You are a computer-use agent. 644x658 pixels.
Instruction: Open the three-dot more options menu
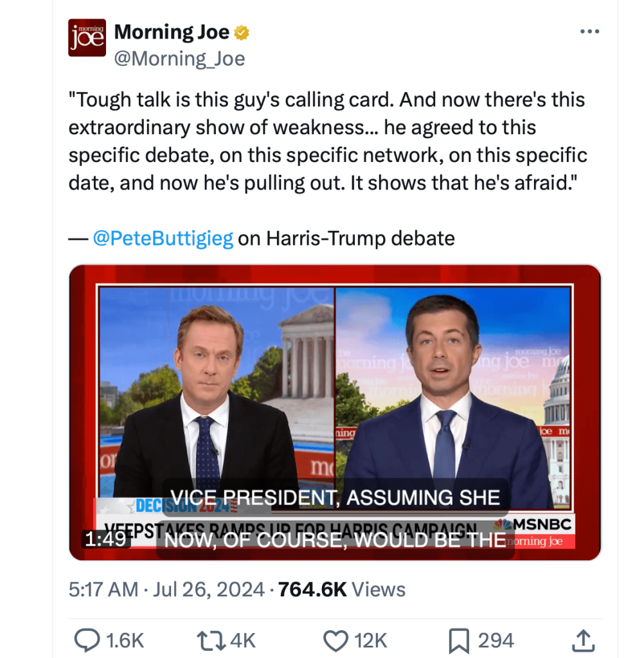[x=589, y=32]
